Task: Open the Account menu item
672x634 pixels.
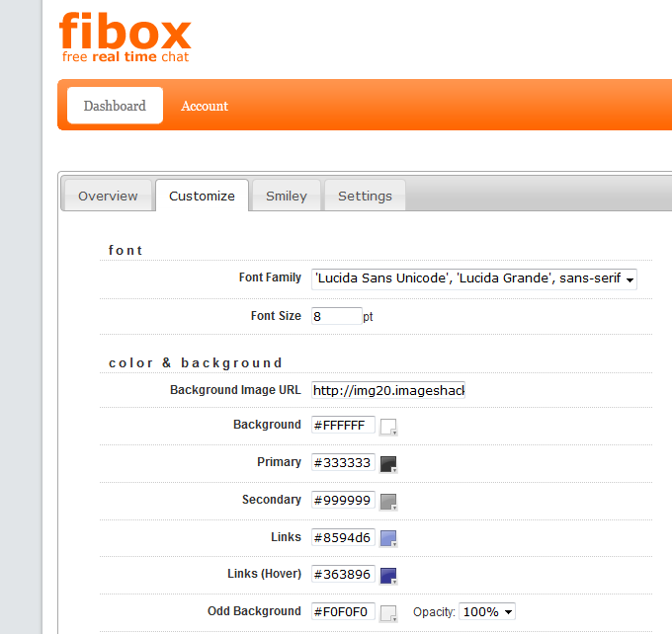Action: click(x=205, y=106)
